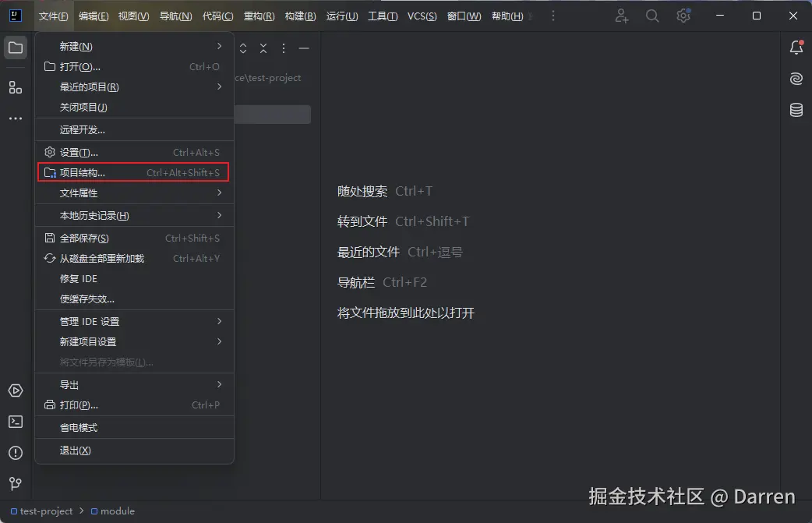Image resolution: width=812 pixels, height=523 pixels.
Task: Open the Database tool window icon
Action: pos(796,110)
